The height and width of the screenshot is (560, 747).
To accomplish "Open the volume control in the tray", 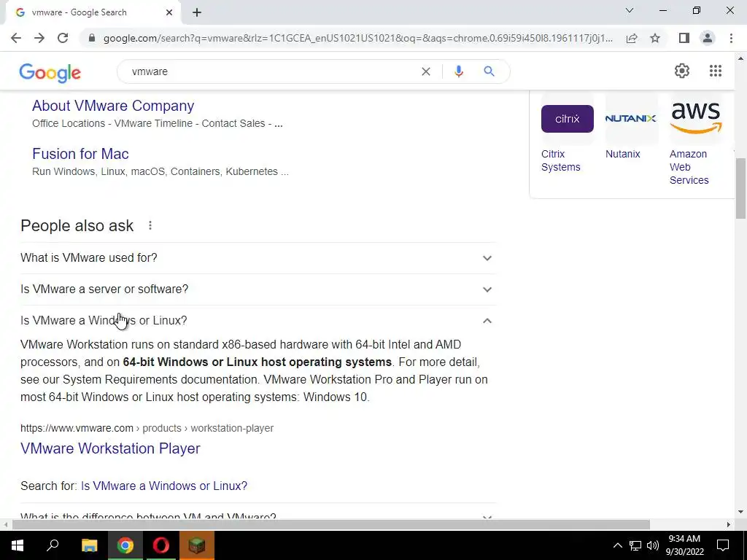I will click(653, 545).
